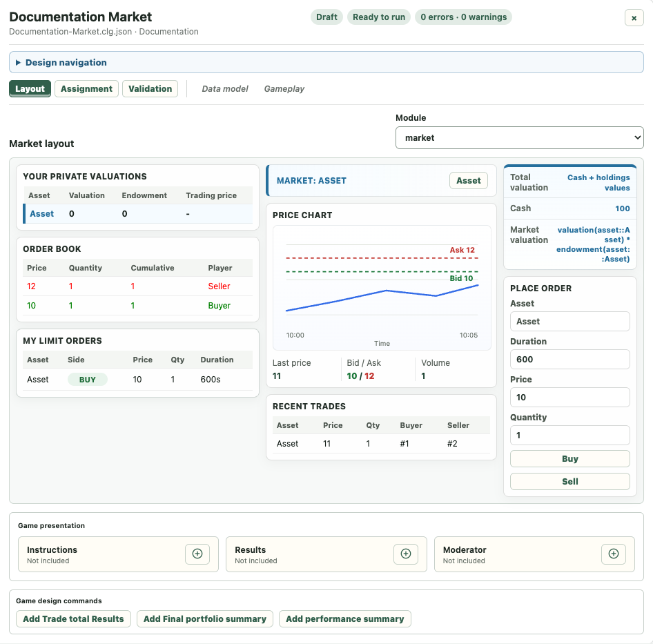Image resolution: width=653 pixels, height=644 pixels.
Task: Close the Documentation Market dialog
Action: (x=634, y=18)
